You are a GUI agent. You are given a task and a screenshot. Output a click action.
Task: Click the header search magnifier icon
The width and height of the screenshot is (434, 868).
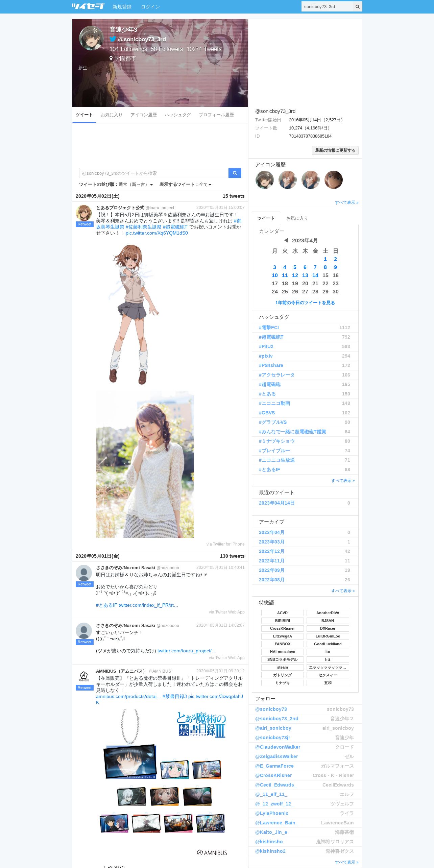point(357,6)
